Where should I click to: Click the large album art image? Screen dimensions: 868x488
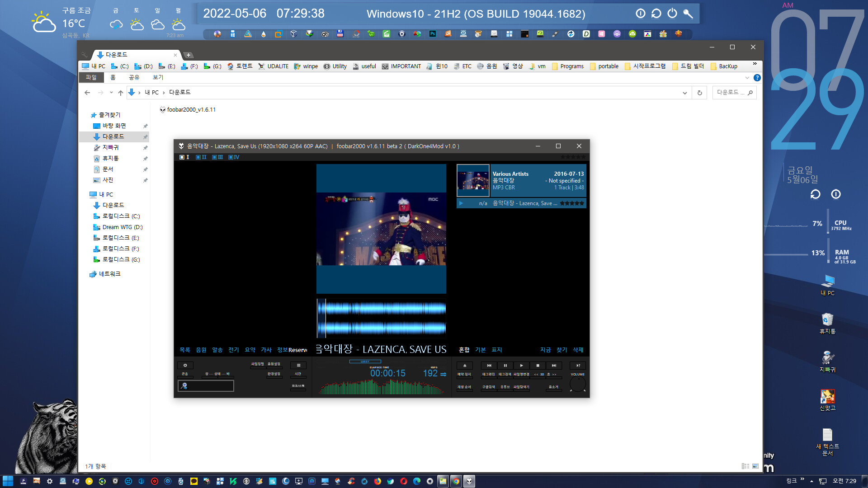381,229
